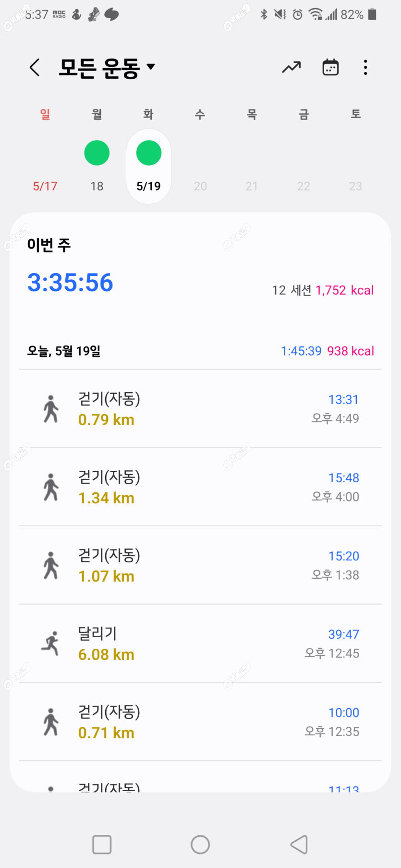Tap the weekly total time 3:35:56
Viewport: 401px width, 868px height.
click(70, 283)
